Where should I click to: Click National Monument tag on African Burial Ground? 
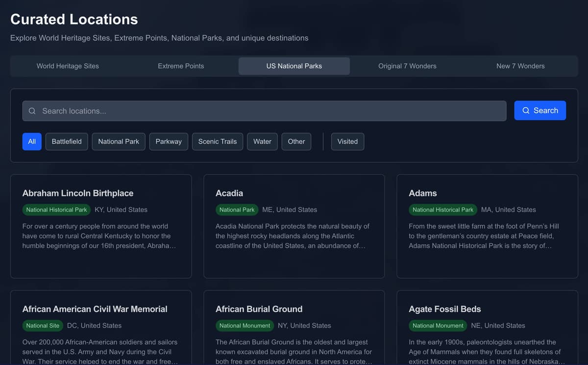tap(245, 325)
